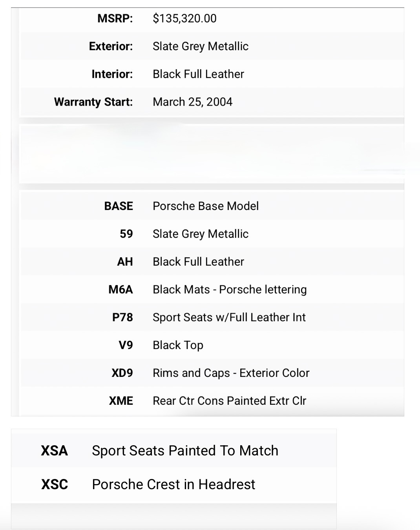Select the XSA option code
The width and height of the screenshot is (420, 530).
pyautogui.click(x=54, y=451)
